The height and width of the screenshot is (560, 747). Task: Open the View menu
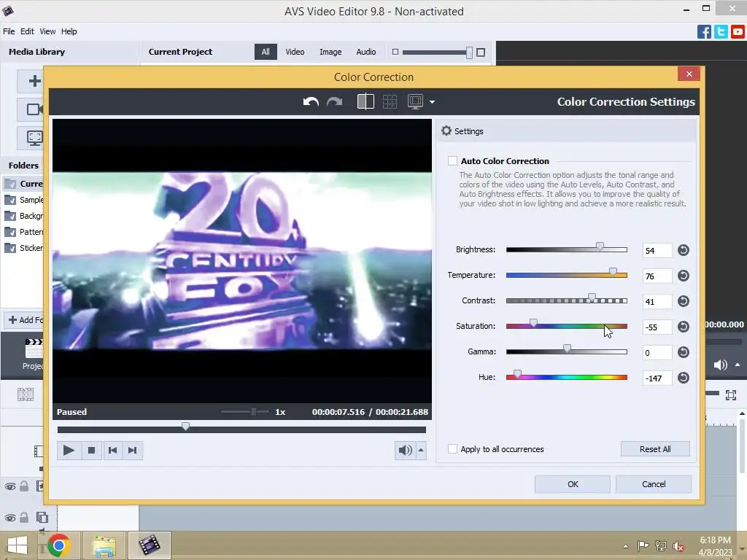click(x=47, y=31)
